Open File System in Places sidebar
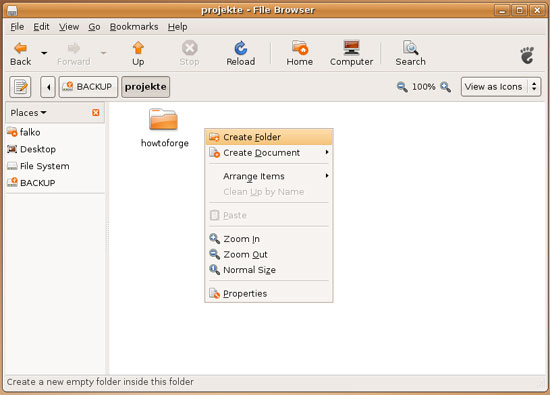Viewport: 550px width, 395px height. (55, 166)
